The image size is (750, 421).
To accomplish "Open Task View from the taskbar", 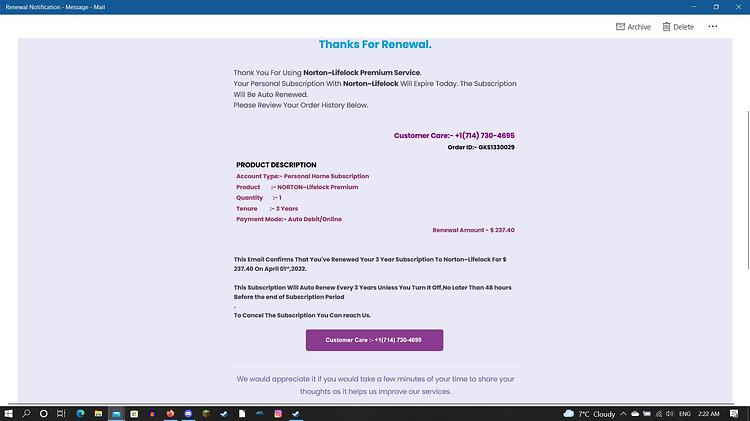I will pyautogui.click(x=61, y=413).
